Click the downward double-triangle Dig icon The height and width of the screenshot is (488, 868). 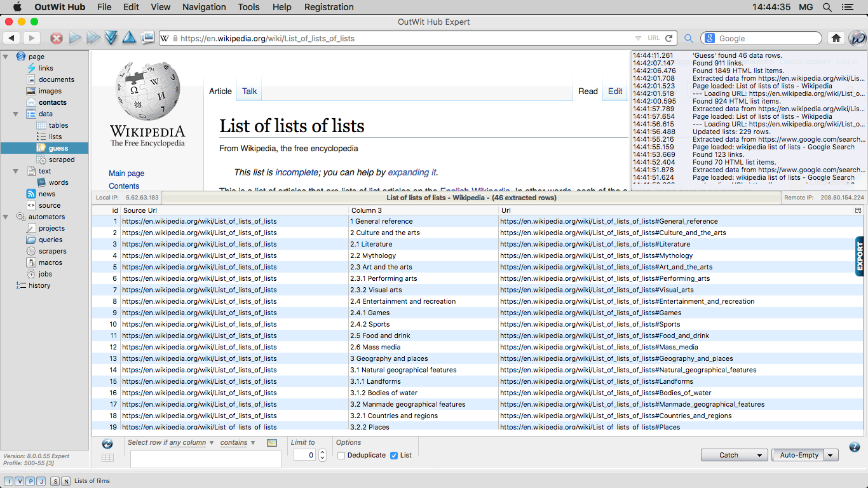pos(111,38)
